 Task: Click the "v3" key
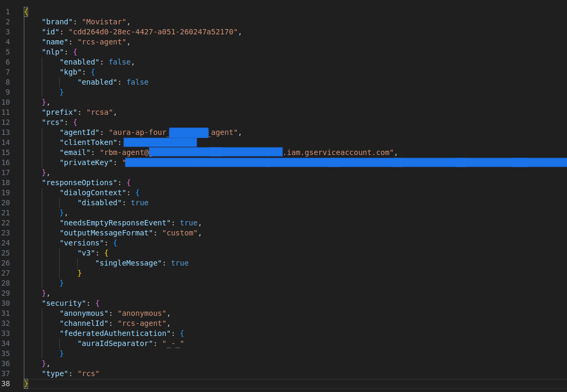[86, 253]
